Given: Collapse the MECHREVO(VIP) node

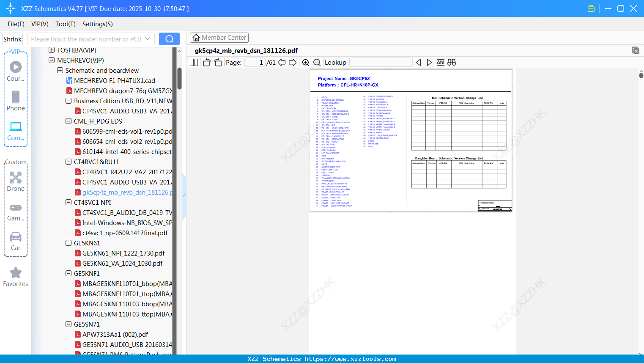Looking at the screenshot, I should tap(52, 60).
